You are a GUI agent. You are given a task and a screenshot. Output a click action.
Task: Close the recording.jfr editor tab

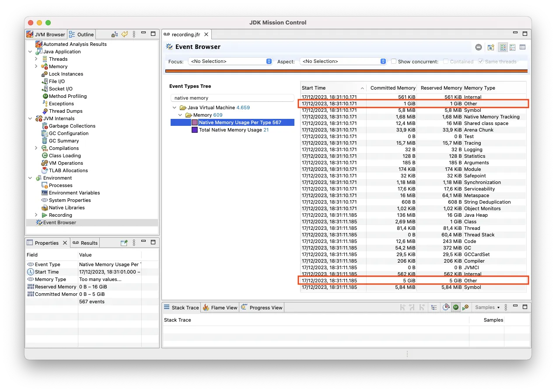[207, 35]
